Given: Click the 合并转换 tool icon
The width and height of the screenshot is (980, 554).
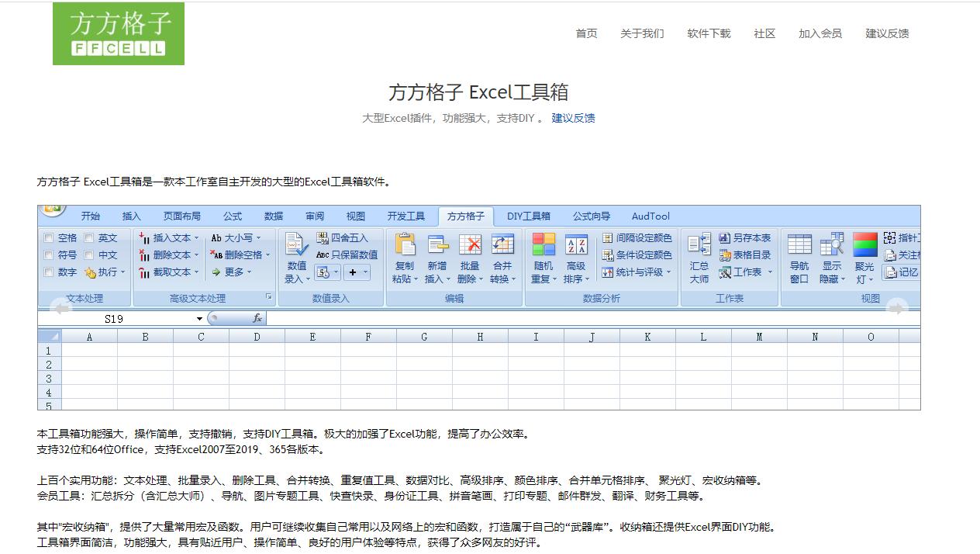Looking at the screenshot, I should [x=503, y=254].
